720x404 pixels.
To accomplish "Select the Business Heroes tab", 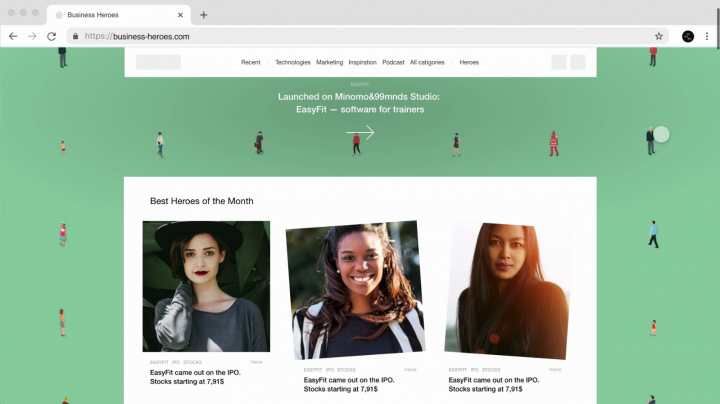I will (x=118, y=15).
